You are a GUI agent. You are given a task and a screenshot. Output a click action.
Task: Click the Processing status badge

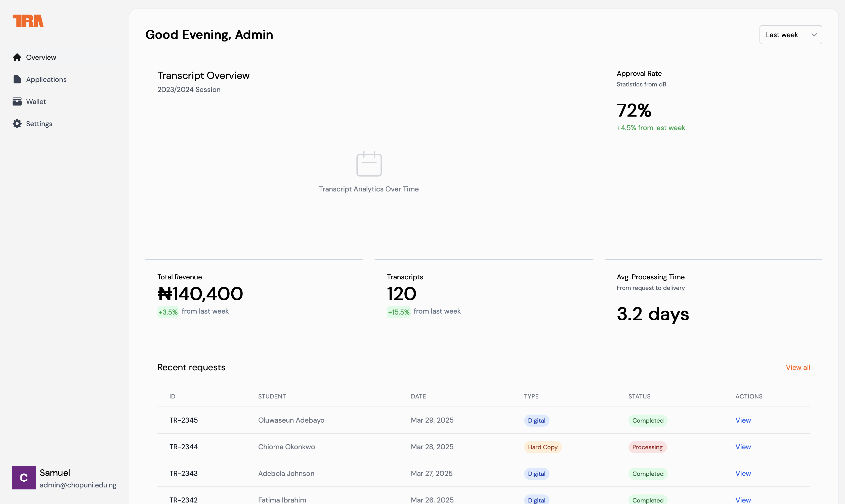647,447
